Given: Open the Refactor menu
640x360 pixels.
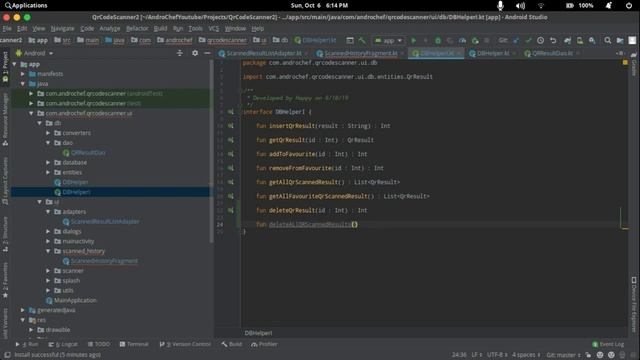Looking at the screenshot, I should 137,29.
